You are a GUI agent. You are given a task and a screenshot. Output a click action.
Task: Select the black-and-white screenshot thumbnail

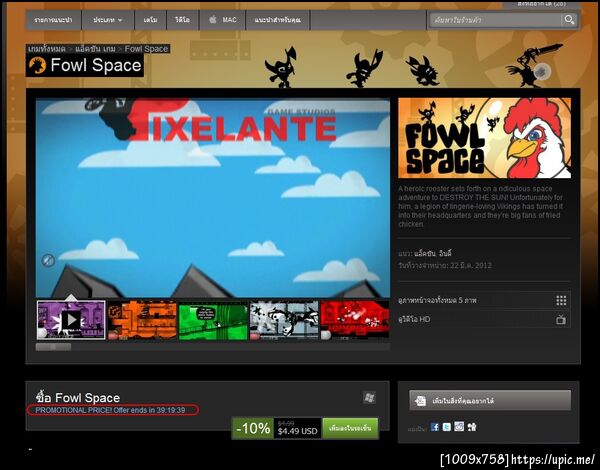click(x=284, y=320)
